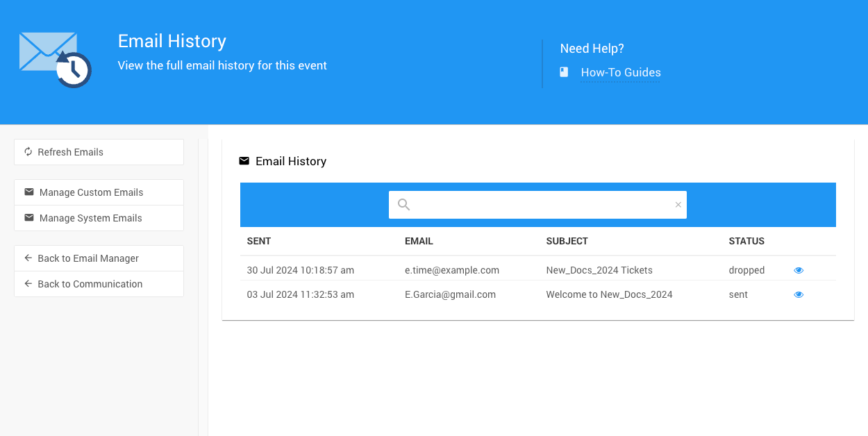Sort by the STATUS column header
Image resolution: width=868 pixels, height=436 pixels.
[746, 241]
